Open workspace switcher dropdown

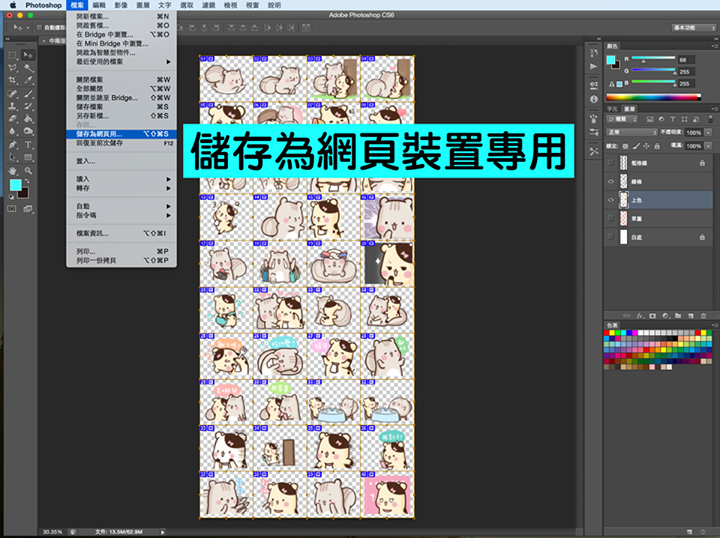tap(694, 28)
